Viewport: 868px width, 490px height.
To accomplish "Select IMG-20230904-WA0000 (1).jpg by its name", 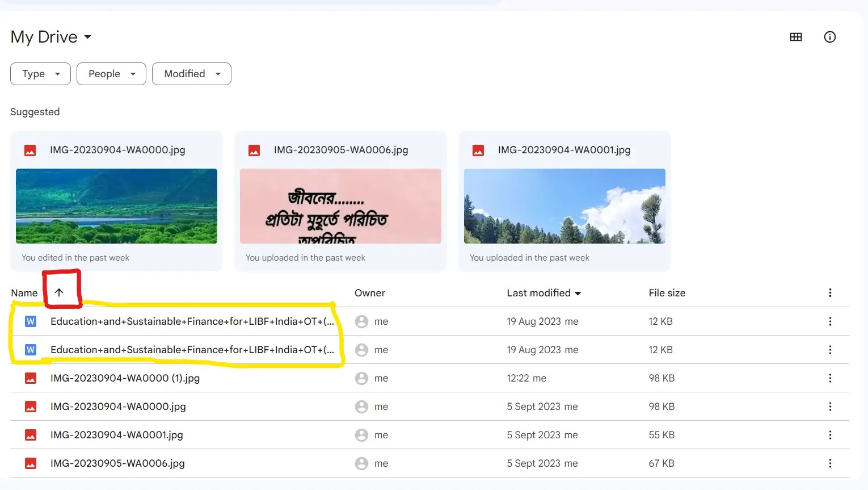I will point(125,378).
